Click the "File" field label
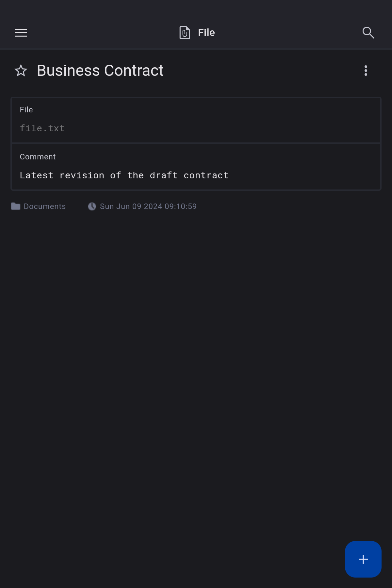 [26, 110]
